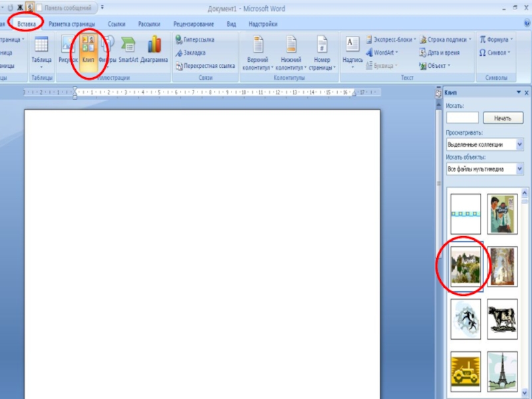Screen dimensions: 532x399
Task: Insert Дата и время date and time
Action: click(x=440, y=53)
